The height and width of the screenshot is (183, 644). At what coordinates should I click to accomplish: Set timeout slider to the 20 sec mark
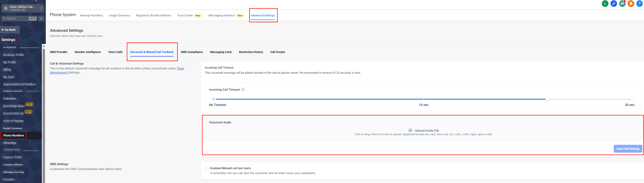634,99
